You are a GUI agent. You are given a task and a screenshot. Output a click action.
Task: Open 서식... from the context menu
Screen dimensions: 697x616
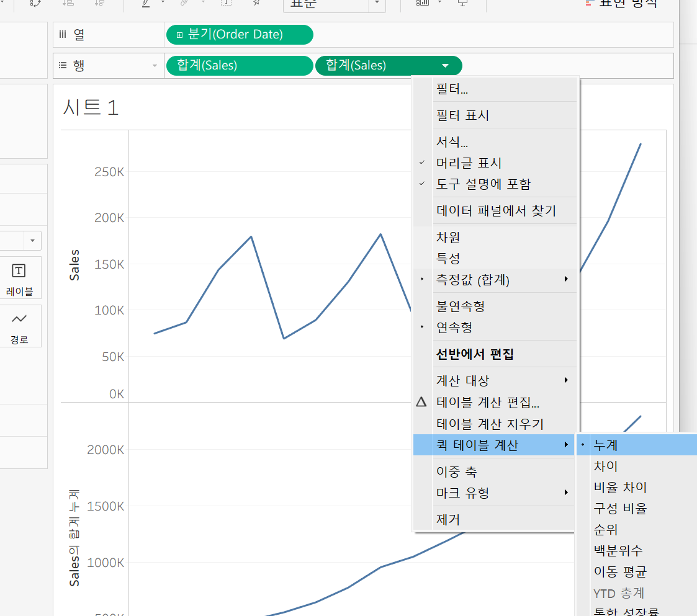(495, 142)
